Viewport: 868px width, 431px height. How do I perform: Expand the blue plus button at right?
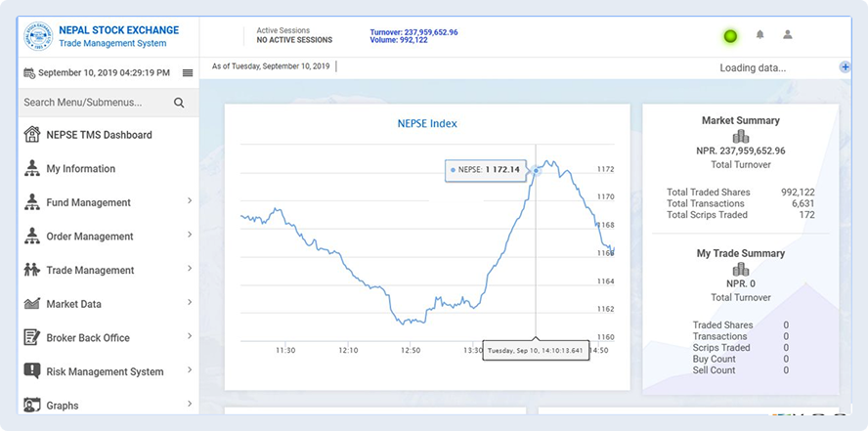845,66
